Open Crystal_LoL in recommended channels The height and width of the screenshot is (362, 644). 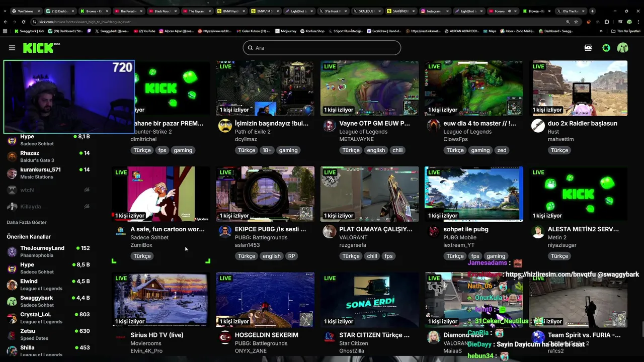coord(48,318)
